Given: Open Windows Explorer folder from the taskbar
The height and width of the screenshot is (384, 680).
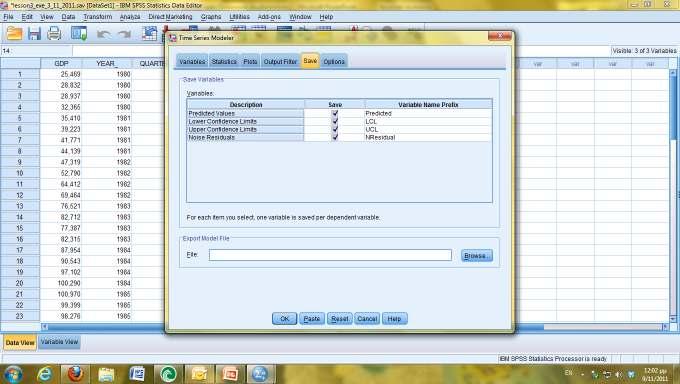Looking at the screenshot, I should [106, 374].
